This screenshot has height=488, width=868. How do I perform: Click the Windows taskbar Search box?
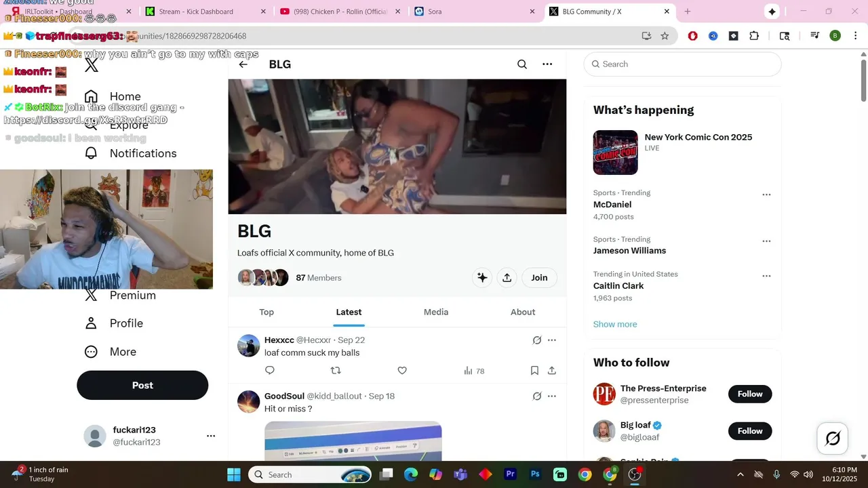311,474
